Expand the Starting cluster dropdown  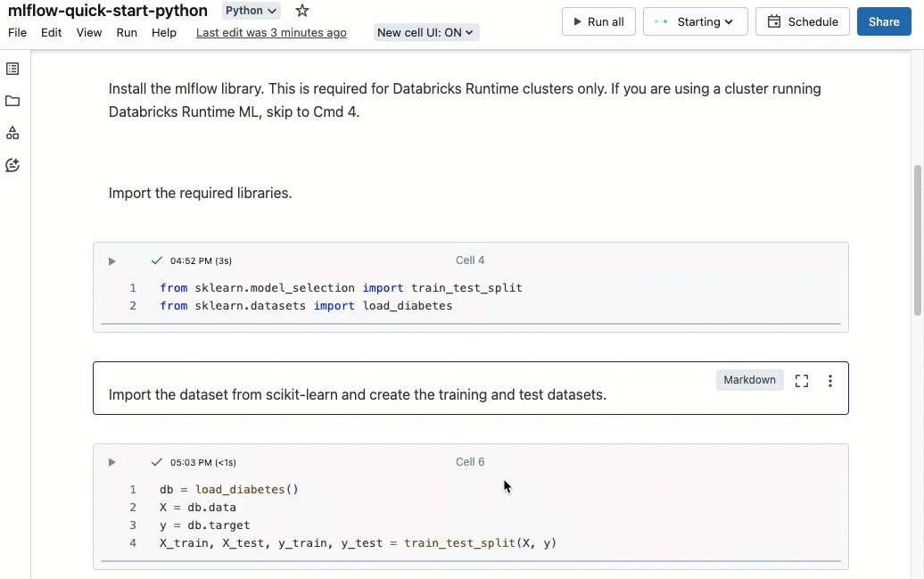click(x=695, y=21)
